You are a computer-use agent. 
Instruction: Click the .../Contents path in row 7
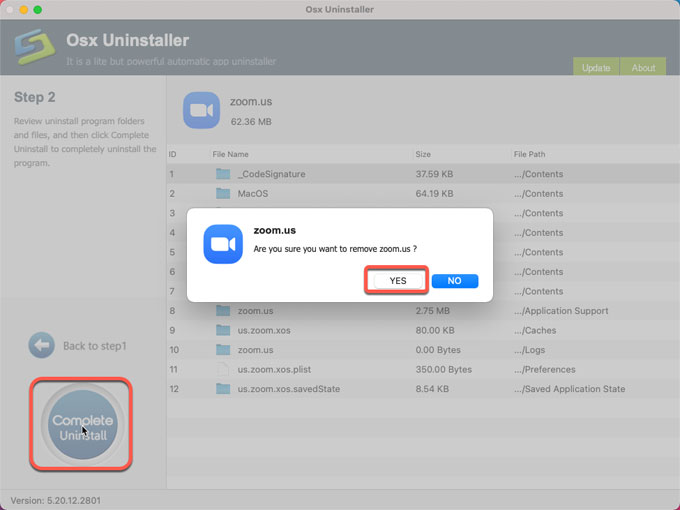click(x=538, y=291)
